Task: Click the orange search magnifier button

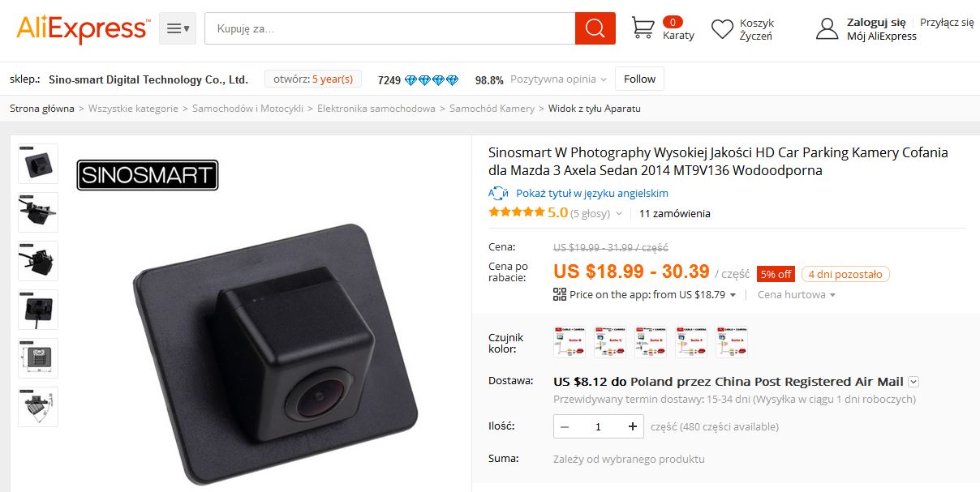Action: [595, 29]
